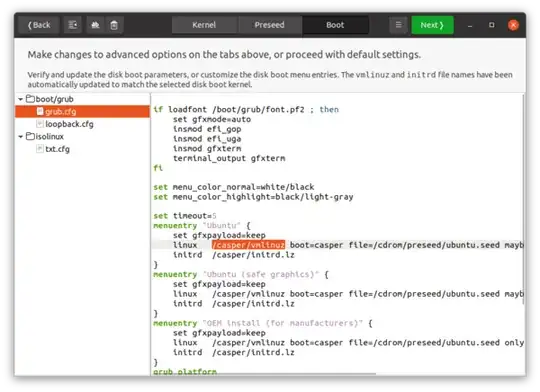Click the boot/grub folder icon

coord(30,99)
